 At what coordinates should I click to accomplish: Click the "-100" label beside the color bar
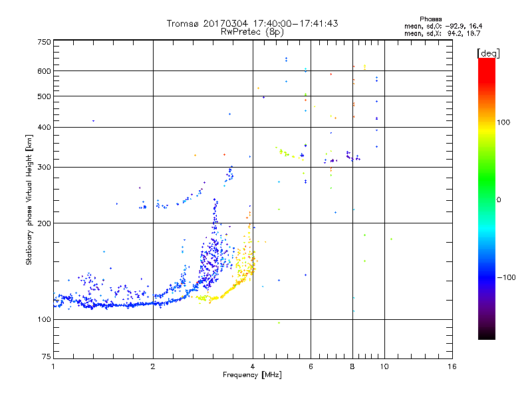(x=506, y=277)
